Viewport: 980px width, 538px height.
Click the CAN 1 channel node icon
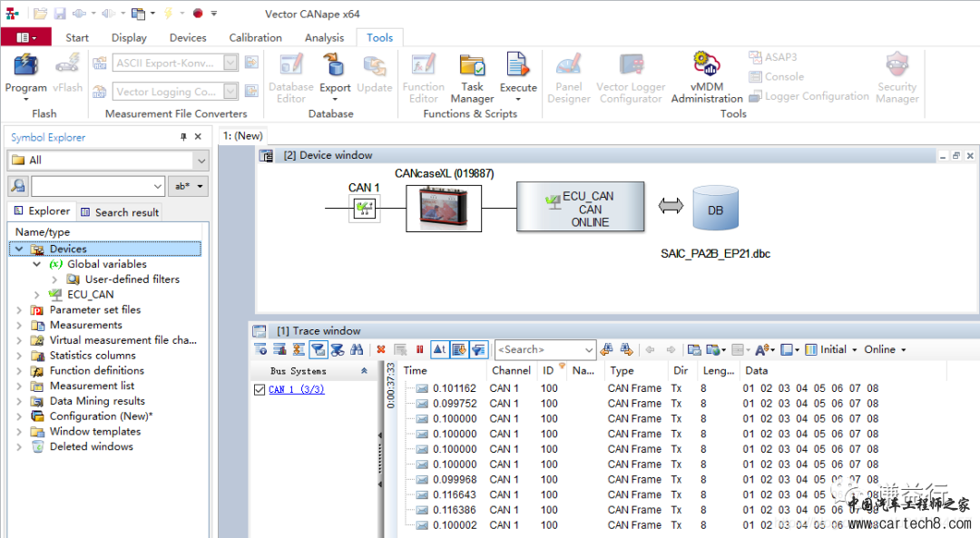tap(365, 208)
